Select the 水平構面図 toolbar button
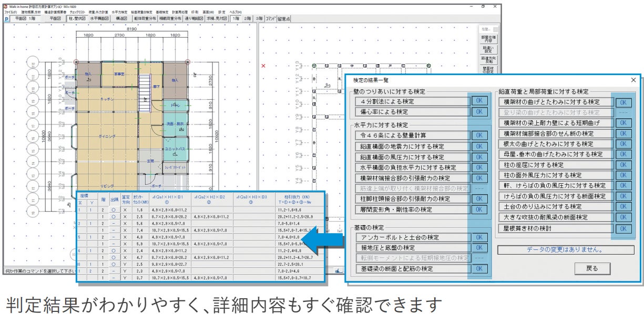644x314 pixels. 99,19
